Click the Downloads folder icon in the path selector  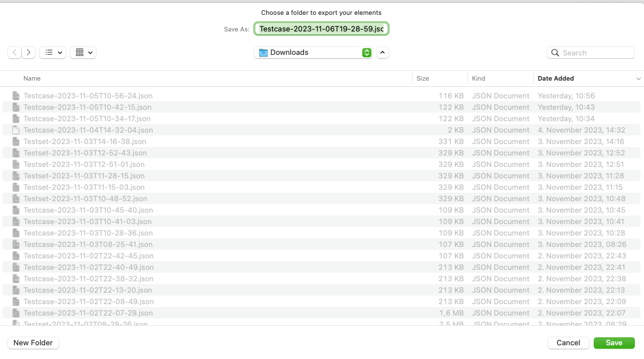pyautogui.click(x=263, y=52)
